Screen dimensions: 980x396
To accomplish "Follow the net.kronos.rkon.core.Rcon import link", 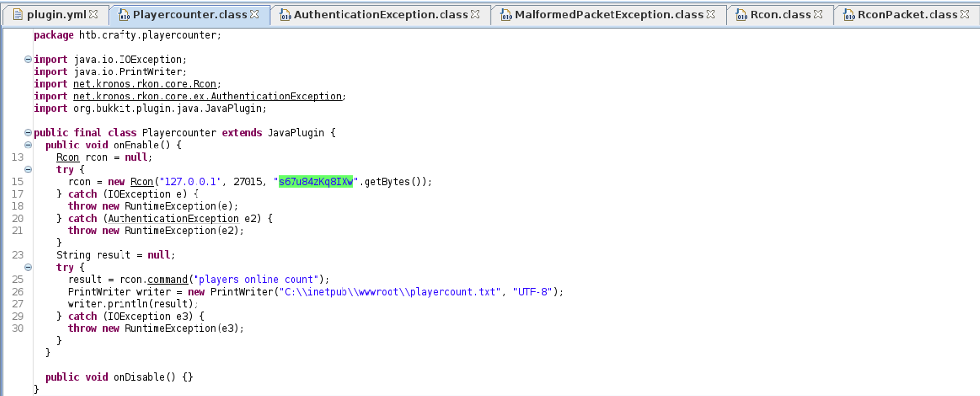I will 145,84.
